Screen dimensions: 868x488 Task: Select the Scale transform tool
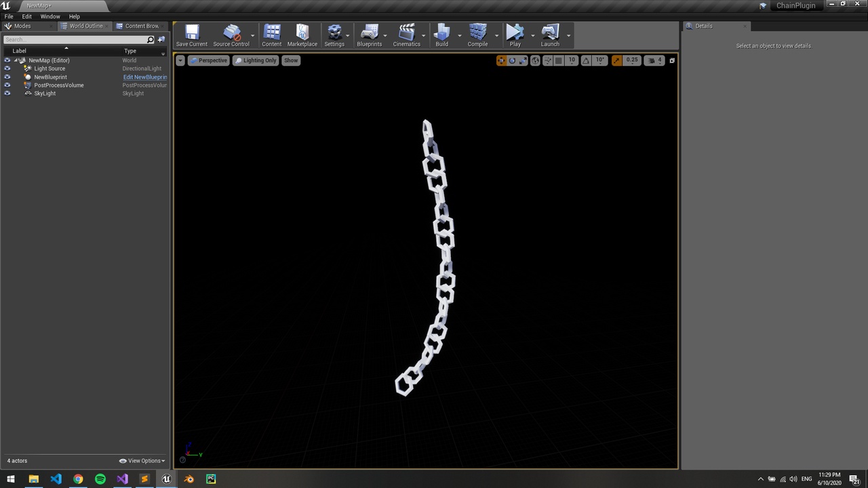tap(522, 60)
